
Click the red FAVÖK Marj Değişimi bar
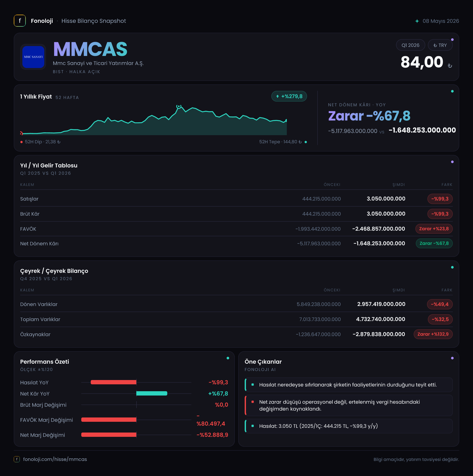coord(109,420)
